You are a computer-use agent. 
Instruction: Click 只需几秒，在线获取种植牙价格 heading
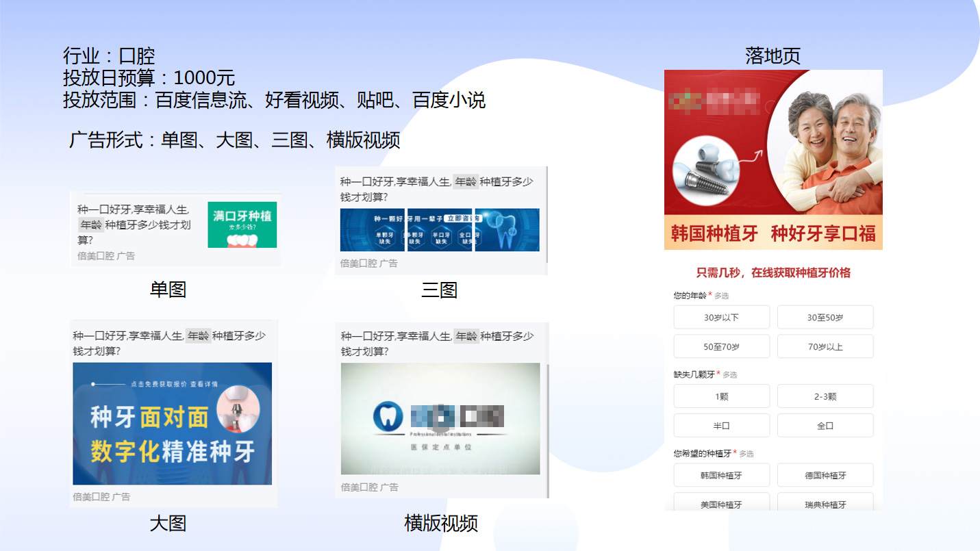tap(773, 272)
